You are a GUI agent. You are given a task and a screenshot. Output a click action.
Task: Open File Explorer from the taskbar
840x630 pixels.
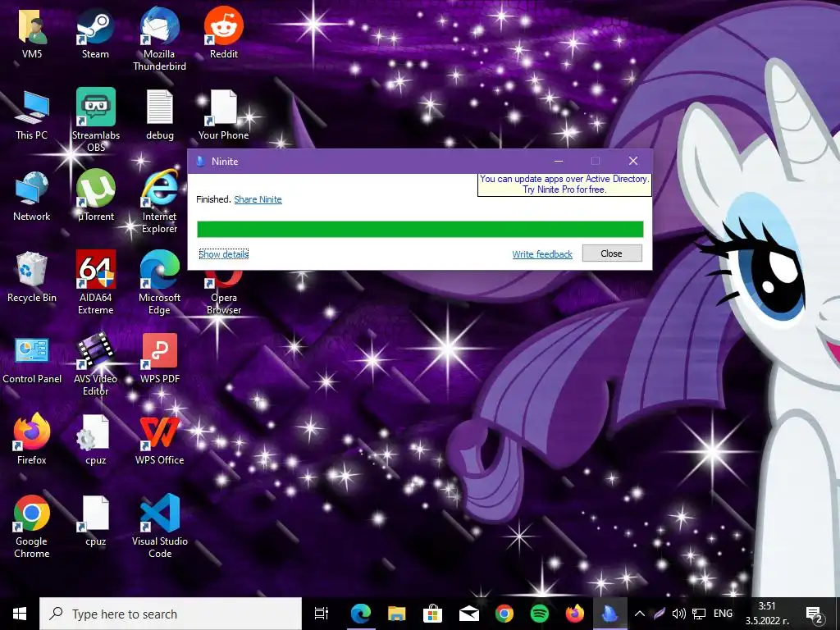pos(397,614)
